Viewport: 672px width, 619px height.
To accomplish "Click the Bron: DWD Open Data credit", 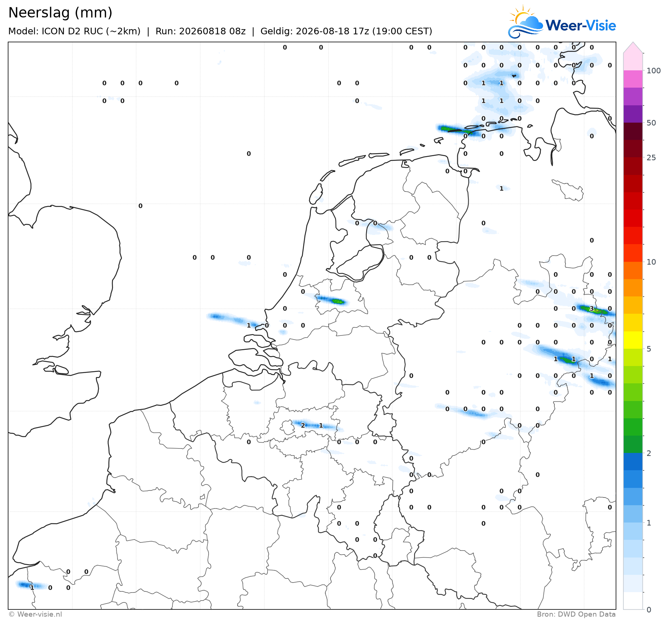I will [576, 614].
